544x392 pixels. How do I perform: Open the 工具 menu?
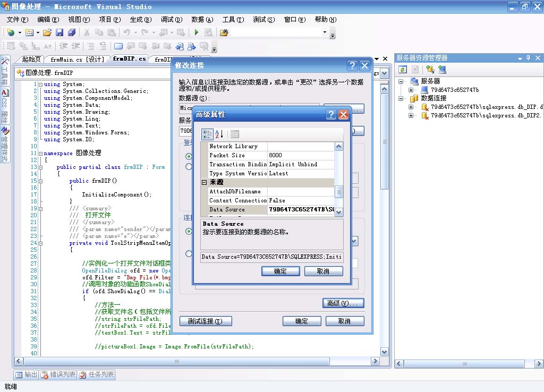[x=233, y=20]
